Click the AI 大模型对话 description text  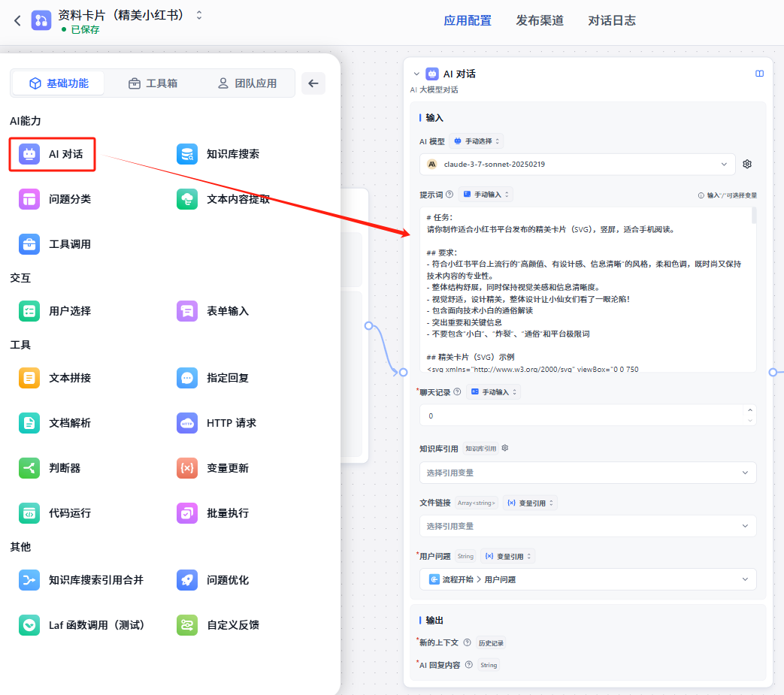(x=434, y=90)
